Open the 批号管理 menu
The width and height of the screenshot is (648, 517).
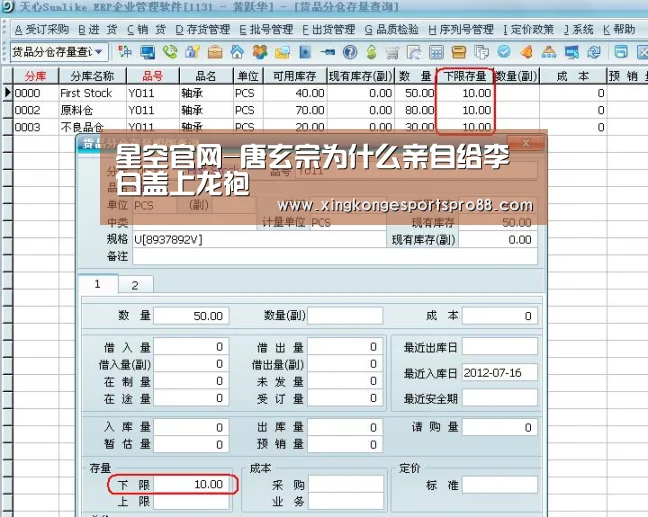tap(266, 30)
